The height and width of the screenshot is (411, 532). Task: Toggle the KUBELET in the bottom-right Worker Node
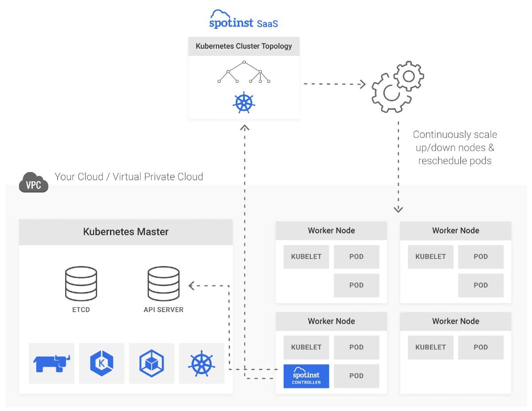[430, 347]
